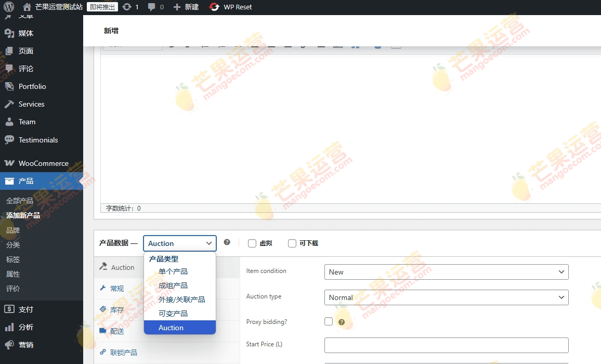Click the Portfolio icon in sidebar
This screenshot has height=364, width=601.
tap(9, 86)
